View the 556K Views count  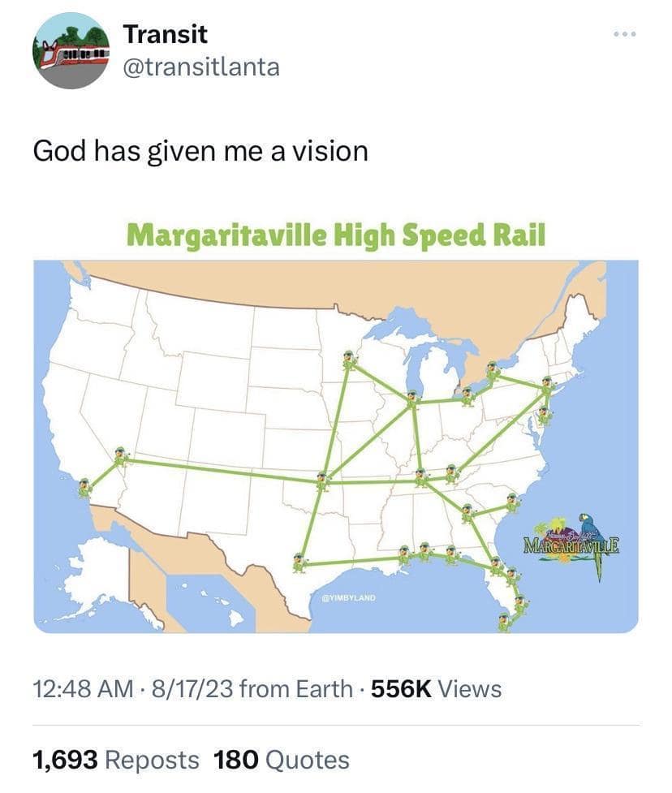[x=437, y=689]
